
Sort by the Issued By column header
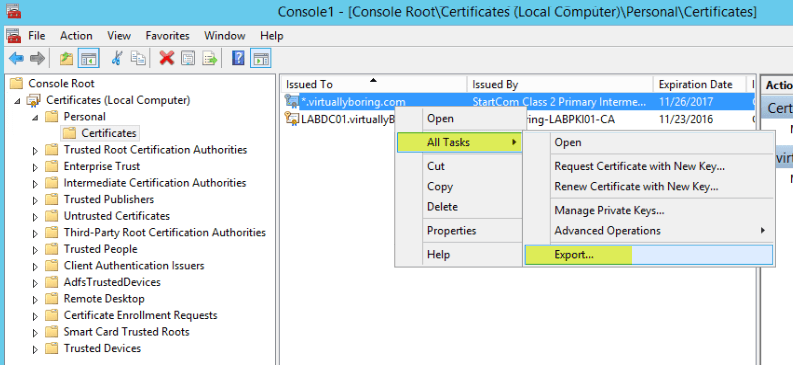(x=560, y=84)
